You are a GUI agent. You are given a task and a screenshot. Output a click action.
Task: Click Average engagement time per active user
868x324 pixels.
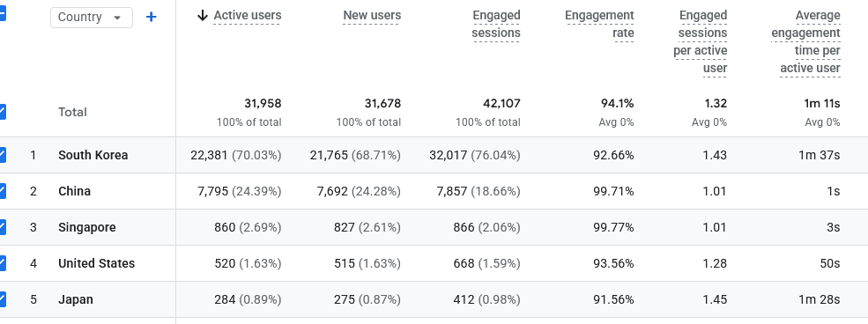click(x=806, y=42)
